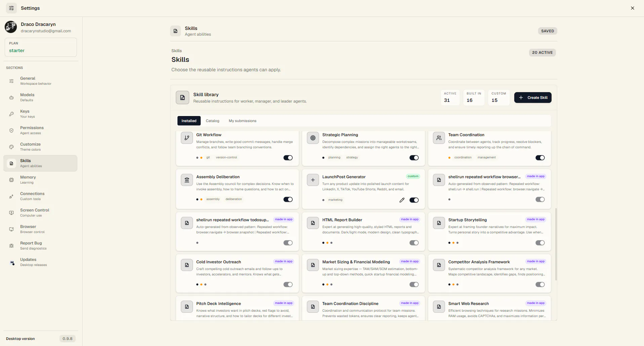Screen dimensions: 644x346
Task: Switch to the Catalog tab
Action: point(212,121)
